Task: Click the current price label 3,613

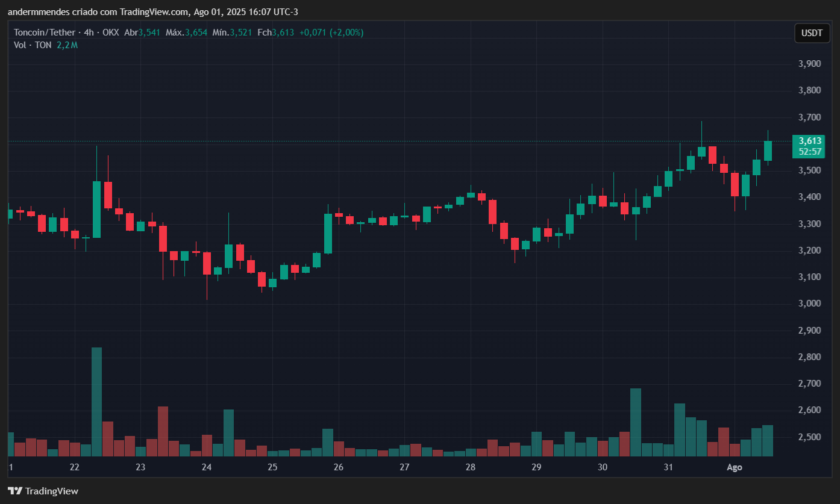Action: [810, 141]
